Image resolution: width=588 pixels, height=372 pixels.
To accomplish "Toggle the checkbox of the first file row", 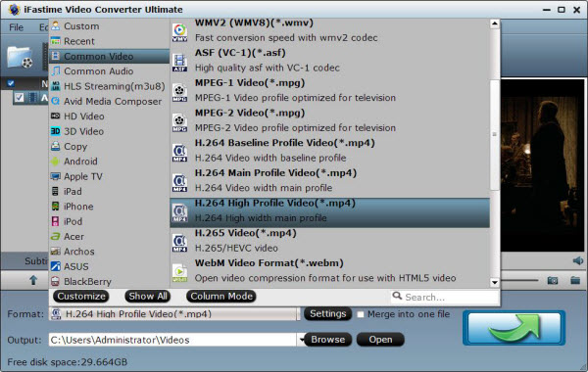I will tap(19, 98).
